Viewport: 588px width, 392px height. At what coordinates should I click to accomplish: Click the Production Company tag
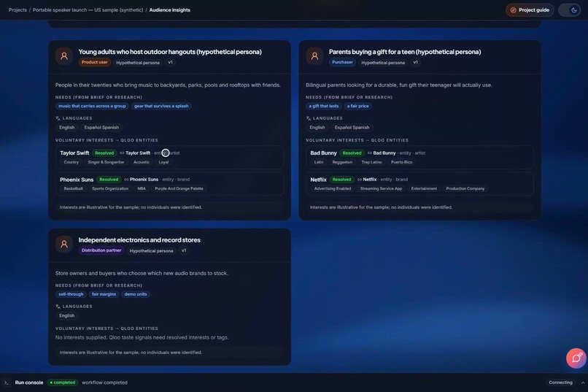click(465, 188)
